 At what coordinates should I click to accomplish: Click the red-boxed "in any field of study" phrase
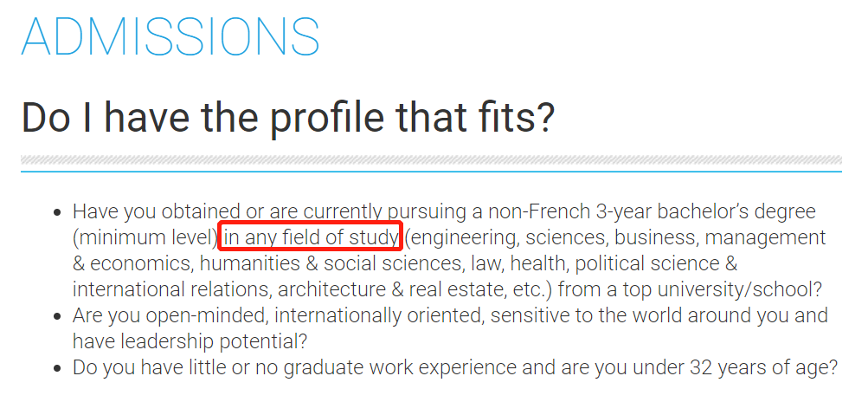point(311,237)
